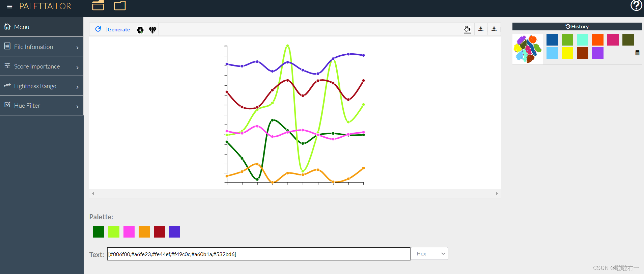Expand the Hue Filter section
Screen dimensions: 644x274
pyautogui.click(x=41, y=106)
